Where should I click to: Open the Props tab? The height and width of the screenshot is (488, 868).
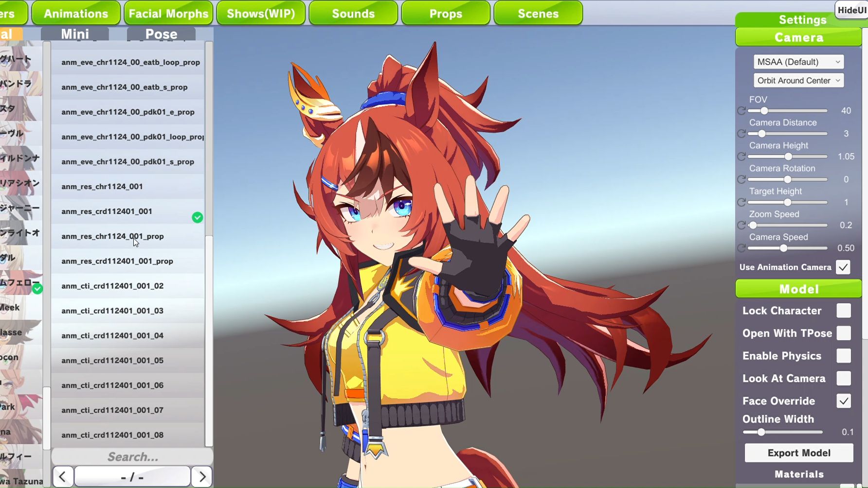click(446, 13)
